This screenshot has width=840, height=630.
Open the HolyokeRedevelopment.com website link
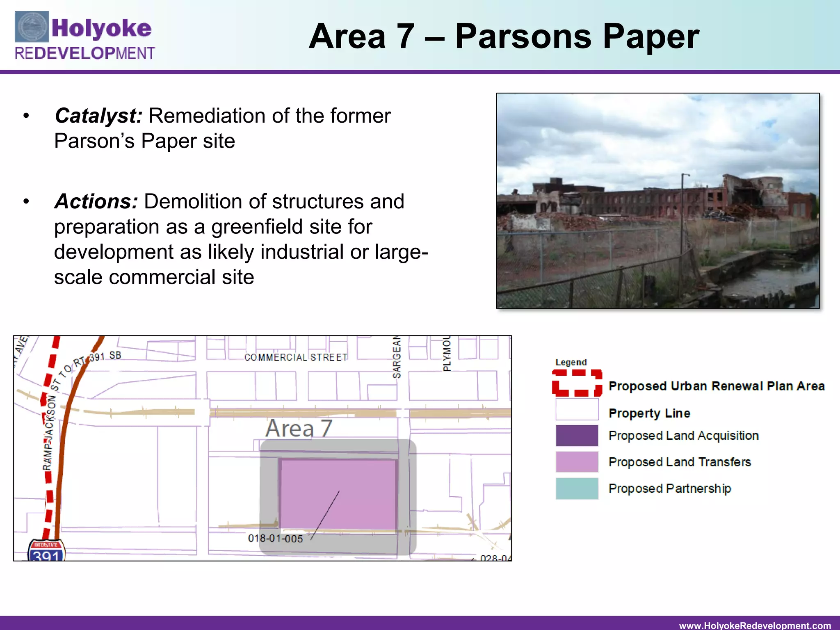755,625
